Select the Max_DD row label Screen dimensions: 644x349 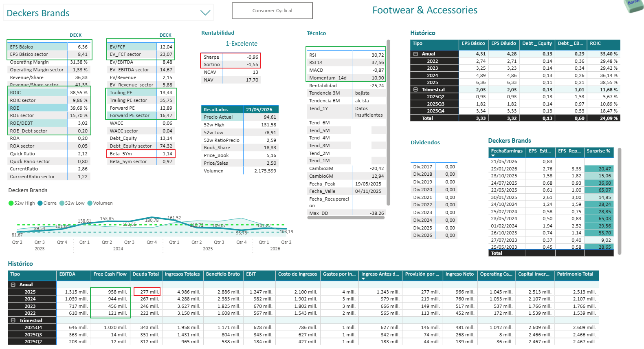(319, 213)
